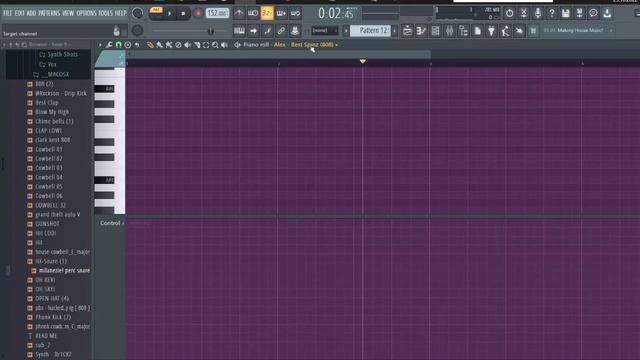Screen dimensions: 640x360
Task: Open the Pattern 12 selector
Action: point(370,31)
